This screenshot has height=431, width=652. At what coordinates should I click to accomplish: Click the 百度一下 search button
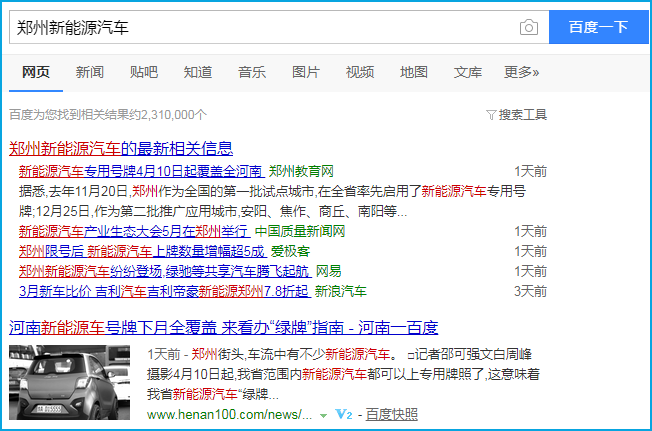coord(598,27)
